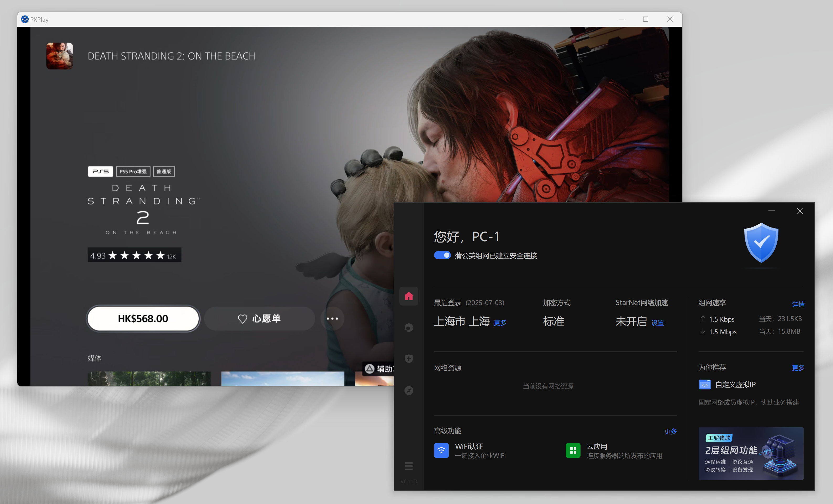Image resolution: width=833 pixels, height=504 pixels.
Task: Toggle the 蒲公英组网 connection switch
Action: click(442, 255)
